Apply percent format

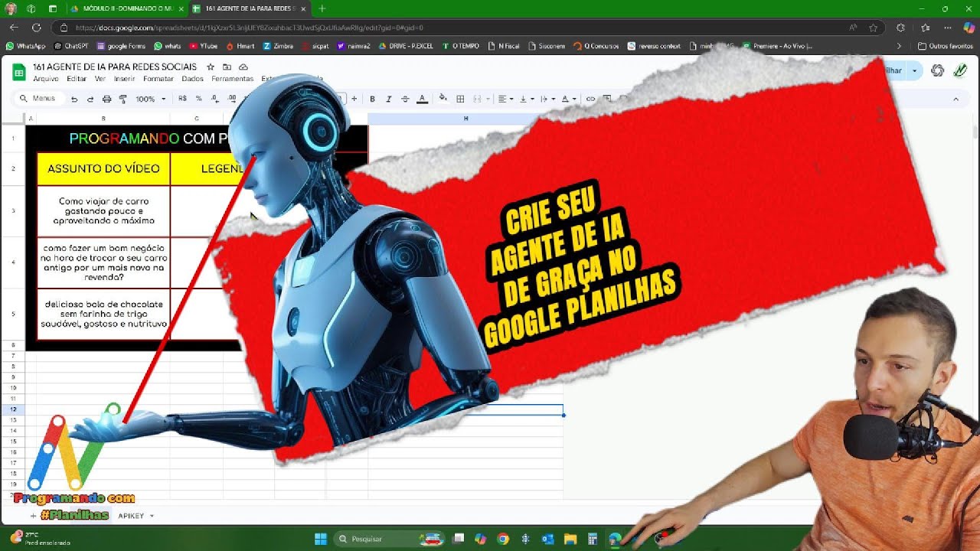click(x=199, y=99)
